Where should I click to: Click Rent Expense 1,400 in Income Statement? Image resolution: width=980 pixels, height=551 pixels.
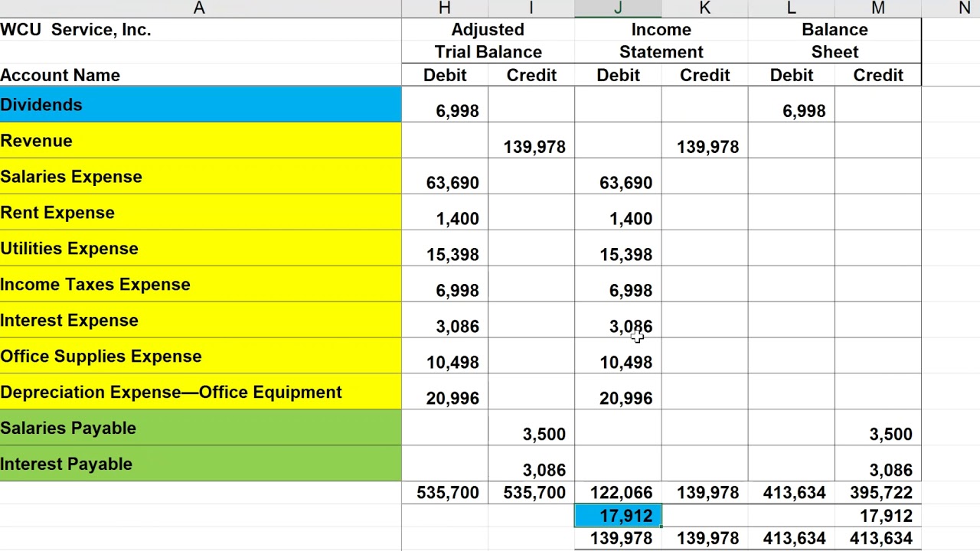pos(618,213)
